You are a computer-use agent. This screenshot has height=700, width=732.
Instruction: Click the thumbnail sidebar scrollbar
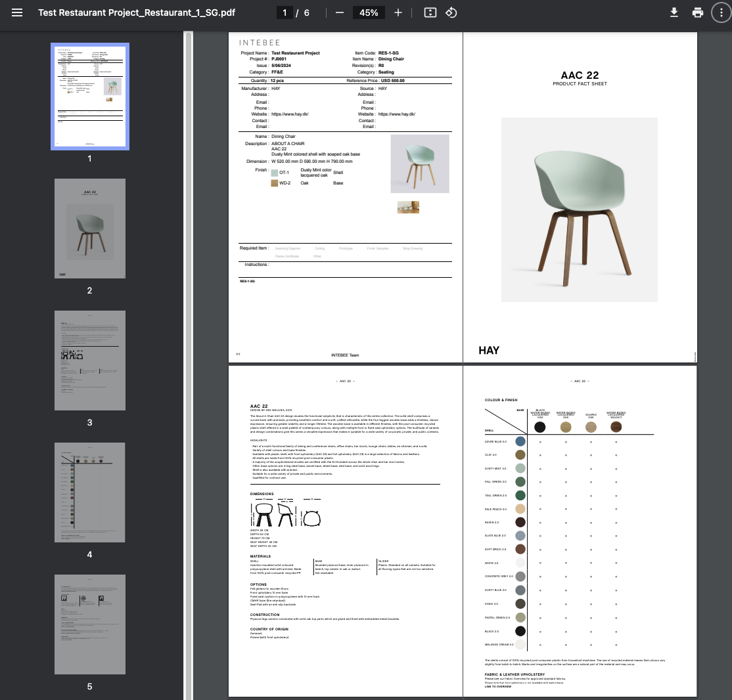pyautogui.click(x=188, y=365)
